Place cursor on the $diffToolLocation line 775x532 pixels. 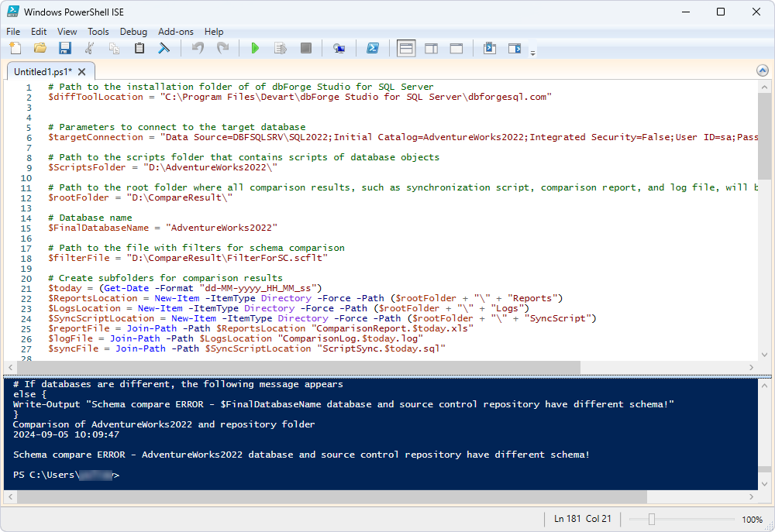299,98
